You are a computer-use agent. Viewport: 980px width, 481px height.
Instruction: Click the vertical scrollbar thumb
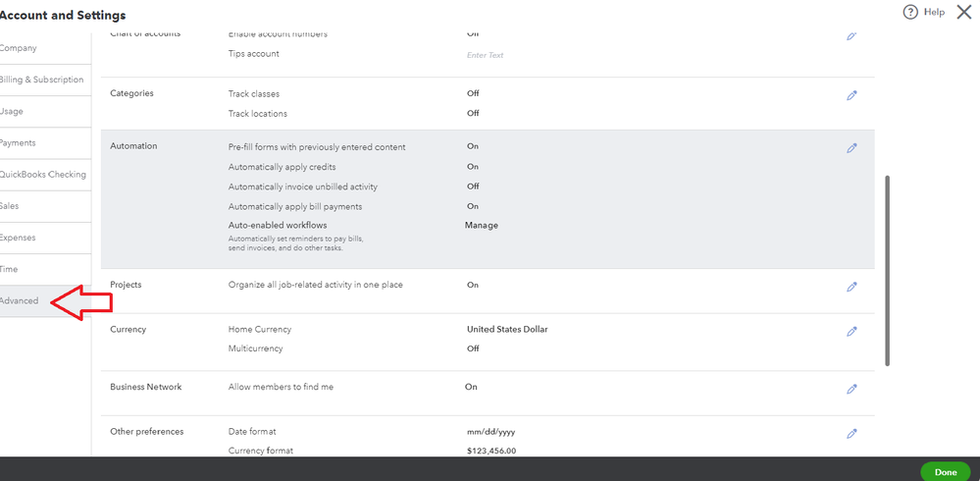pos(888,270)
